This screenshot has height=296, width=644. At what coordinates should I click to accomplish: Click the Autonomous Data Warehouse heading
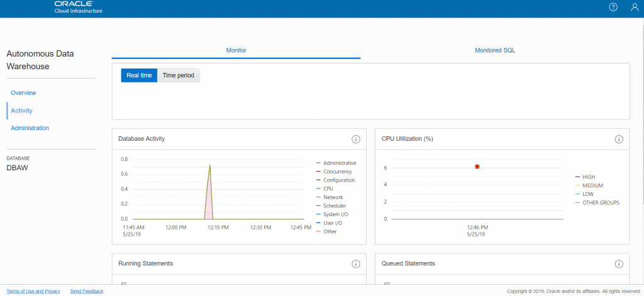coord(40,60)
